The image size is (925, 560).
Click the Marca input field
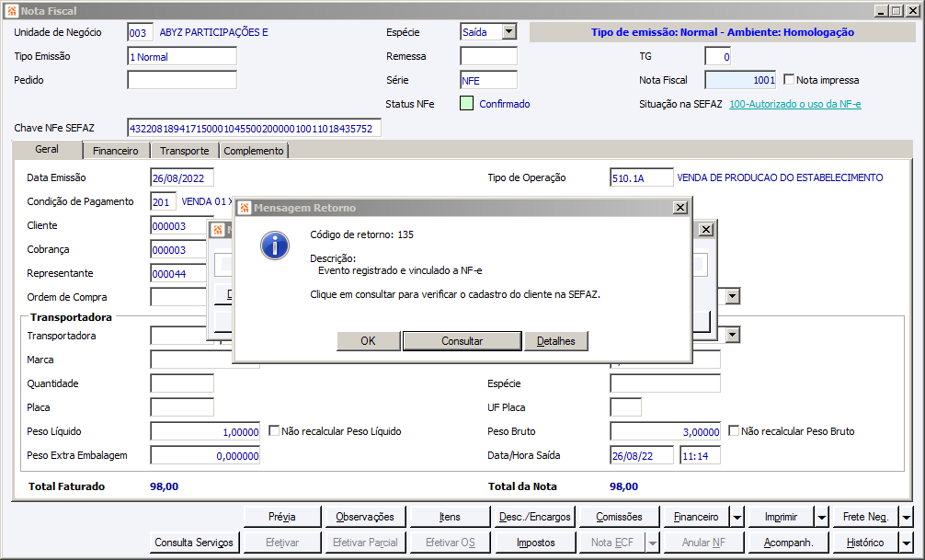coord(205,360)
